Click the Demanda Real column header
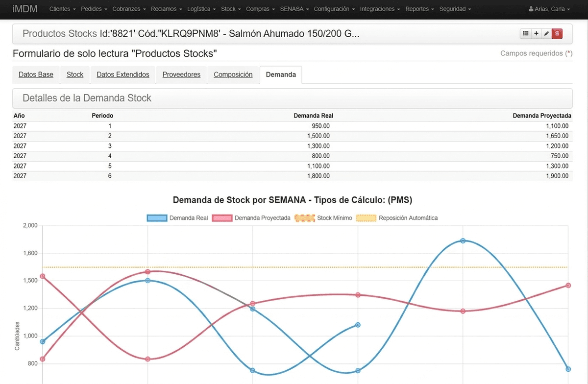The image size is (588, 384). click(314, 116)
